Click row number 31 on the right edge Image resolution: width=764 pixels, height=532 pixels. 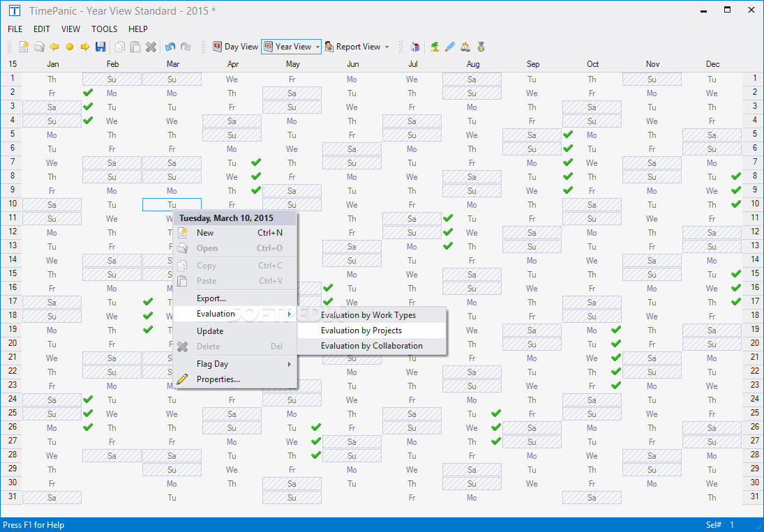754,496
